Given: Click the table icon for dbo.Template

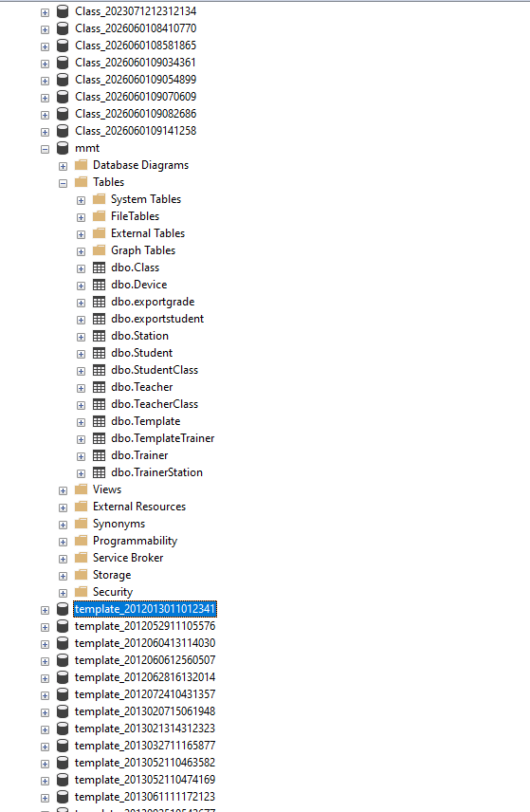Looking at the screenshot, I should [99, 421].
